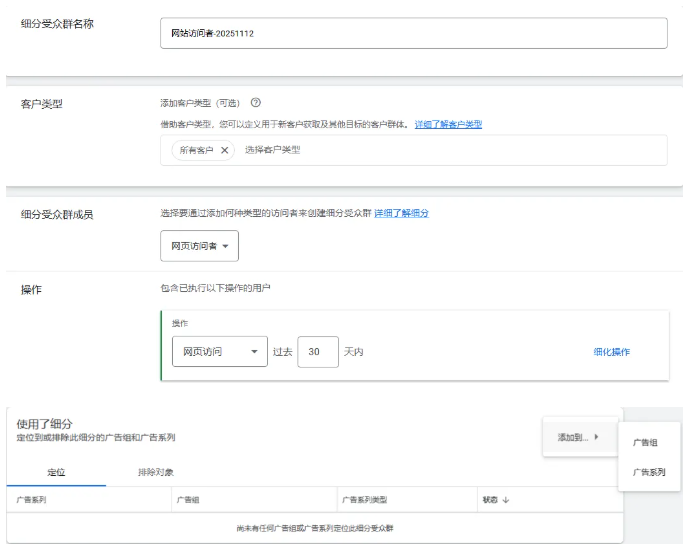Open the 详细了解客户类型 link
Viewport: 697px width, 558px height.
(x=448, y=124)
